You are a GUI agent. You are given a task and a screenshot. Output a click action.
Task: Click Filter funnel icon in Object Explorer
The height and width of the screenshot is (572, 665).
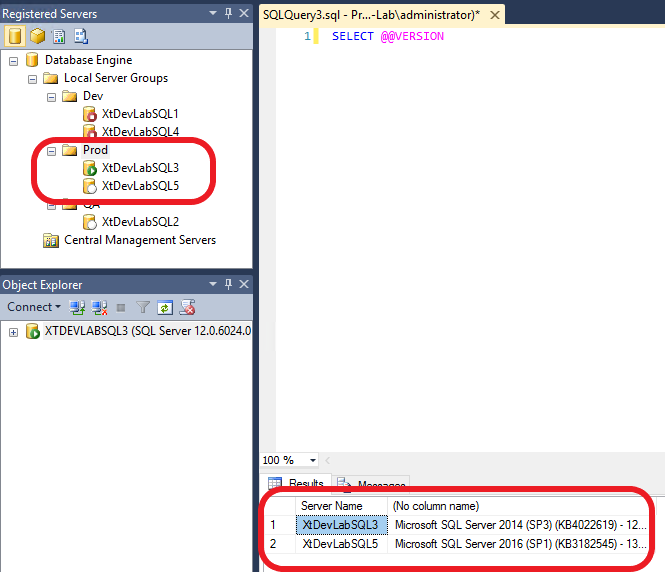[143, 307]
